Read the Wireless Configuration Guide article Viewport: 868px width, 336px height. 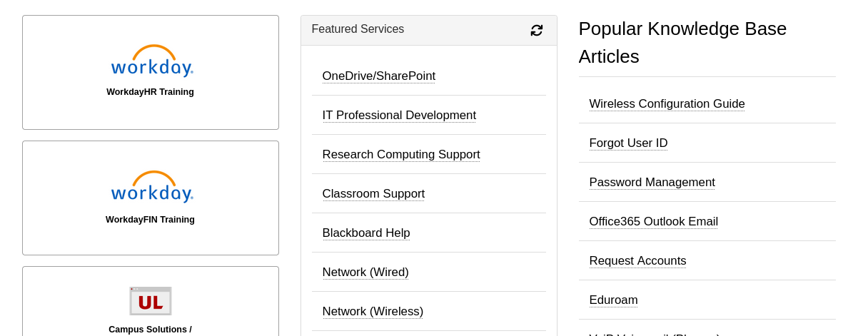pyautogui.click(x=667, y=104)
